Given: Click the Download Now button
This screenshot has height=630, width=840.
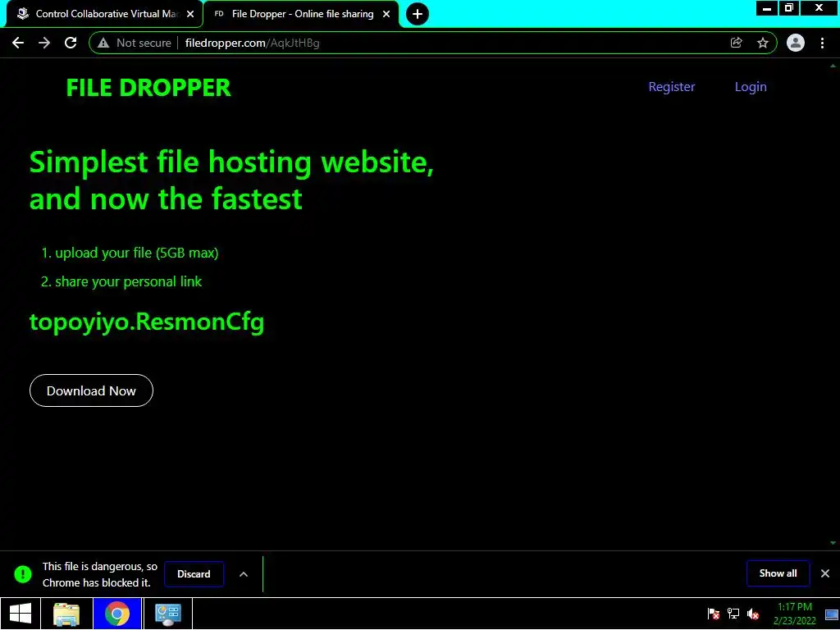Looking at the screenshot, I should (91, 390).
